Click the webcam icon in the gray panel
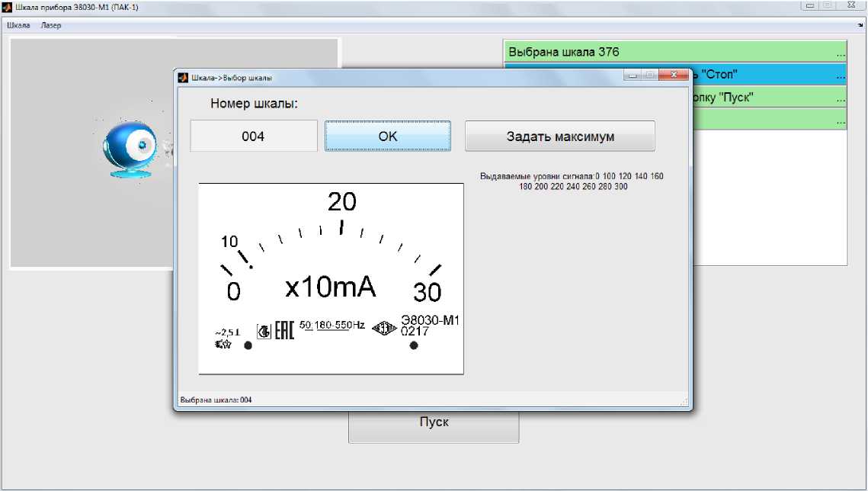 coord(131,149)
